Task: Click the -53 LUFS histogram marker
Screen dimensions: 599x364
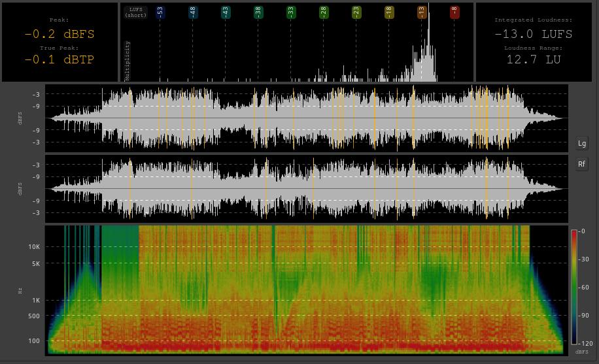Action: point(160,12)
